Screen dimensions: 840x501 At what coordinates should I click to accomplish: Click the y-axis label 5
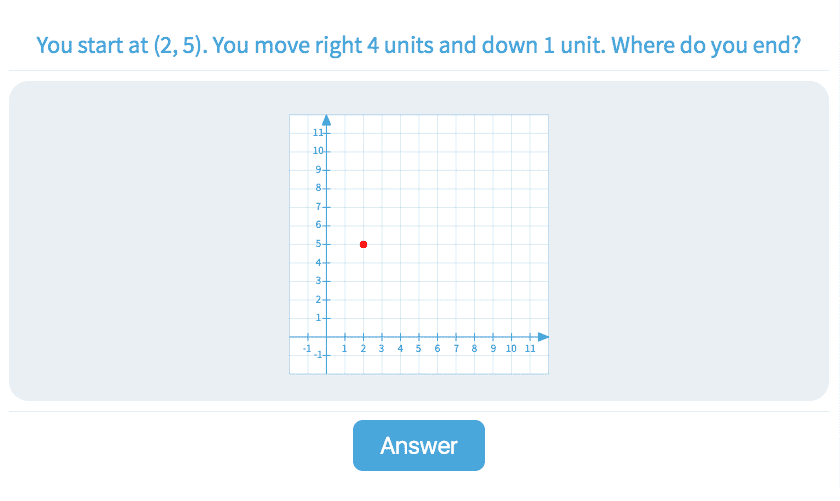pos(317,244)
